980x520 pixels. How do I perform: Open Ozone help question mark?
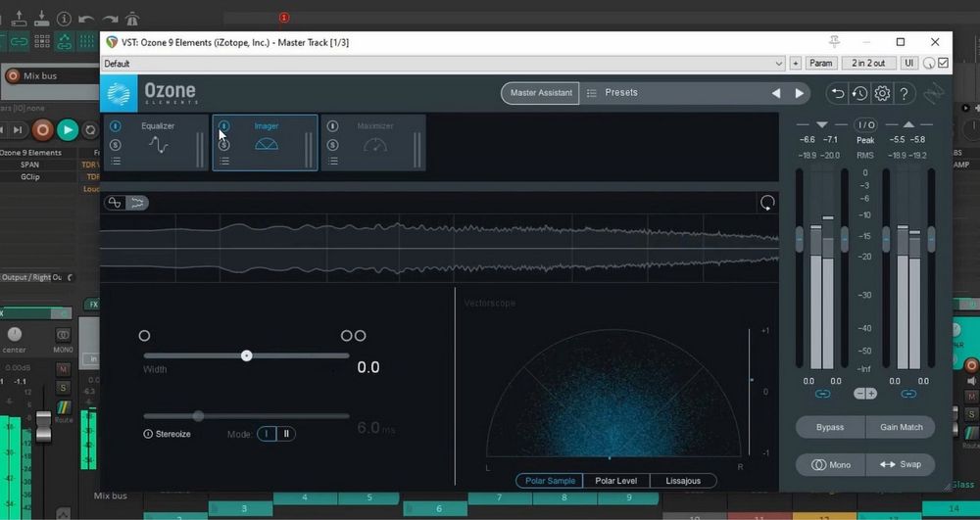click(904, 94)
